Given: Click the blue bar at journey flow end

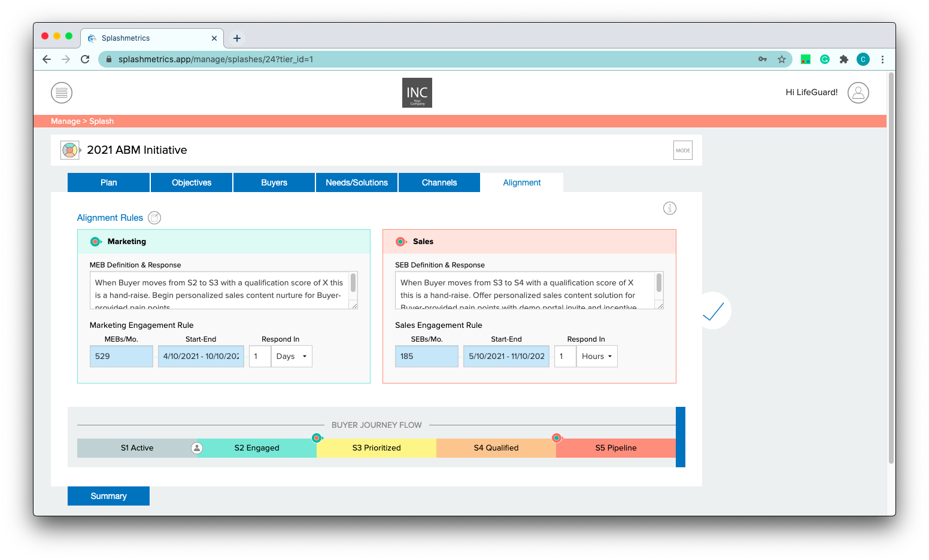Looking at the screenshot, I should tap(681, 437).
